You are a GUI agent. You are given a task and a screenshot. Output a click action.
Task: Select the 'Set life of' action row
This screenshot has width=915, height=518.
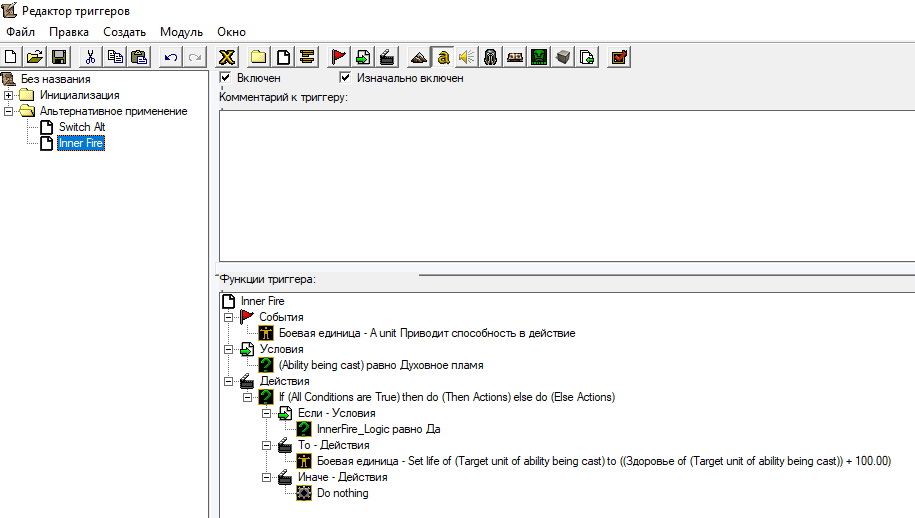point(604,461)
